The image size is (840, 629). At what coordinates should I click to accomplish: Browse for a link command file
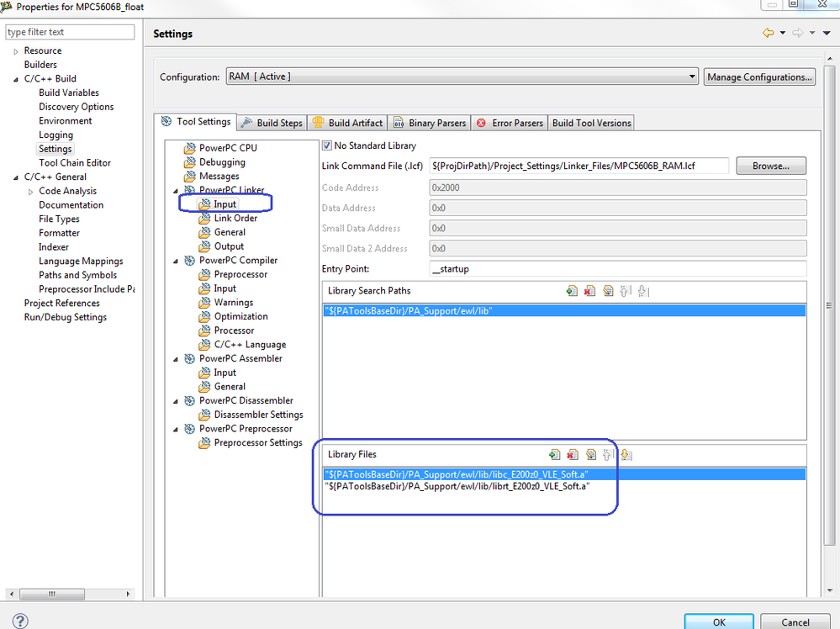[771, 166]
